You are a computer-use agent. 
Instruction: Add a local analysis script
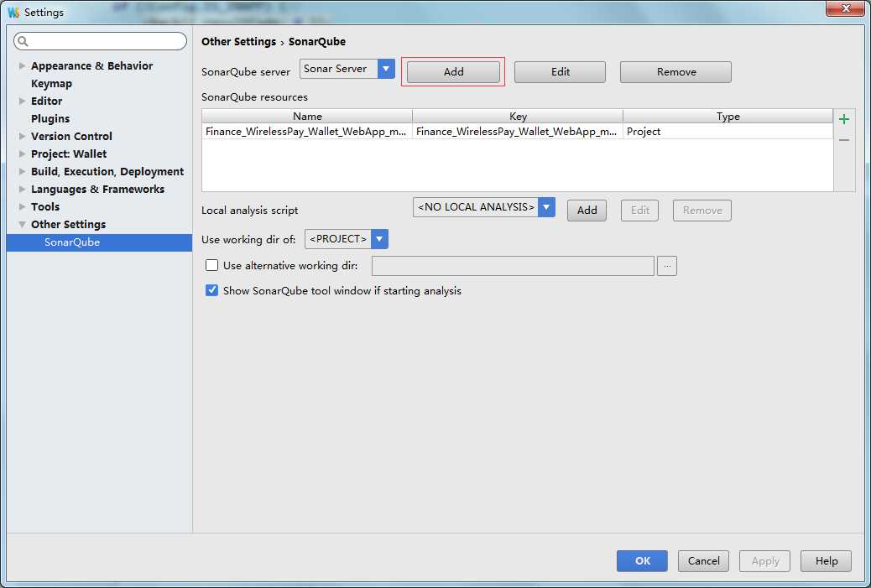click(x=587, y=211)
